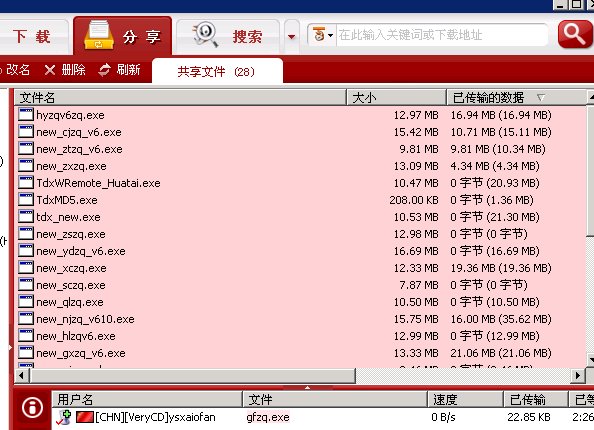Click the file icon of hyzqv6zq.exe
This screenshot has width=594, height=430.
pyautogui.click(x=26, y=114)
